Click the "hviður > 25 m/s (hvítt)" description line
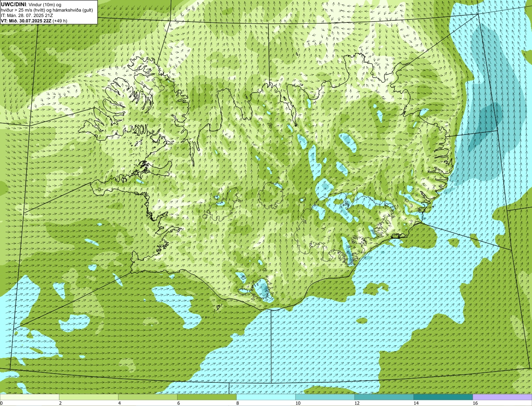This screenshot has width=532, height=406. (47, 10)
